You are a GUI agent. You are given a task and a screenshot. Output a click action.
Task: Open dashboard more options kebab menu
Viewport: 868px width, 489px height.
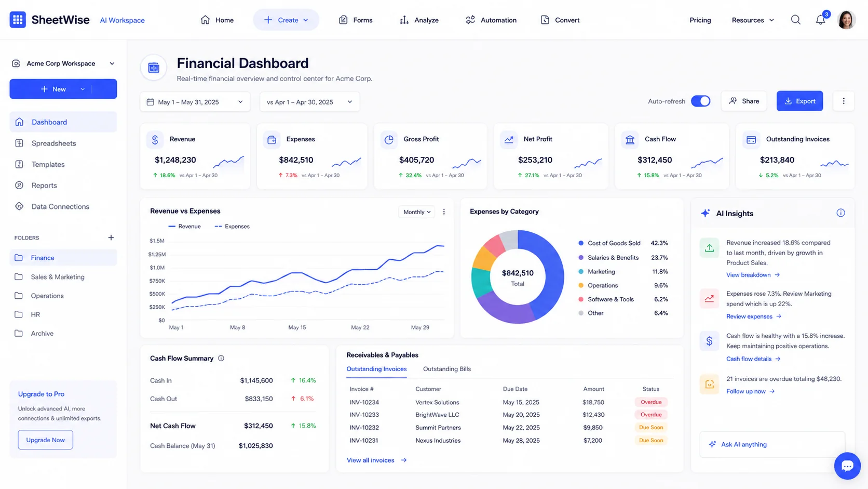pyautogui.click(x=844, y=101)
